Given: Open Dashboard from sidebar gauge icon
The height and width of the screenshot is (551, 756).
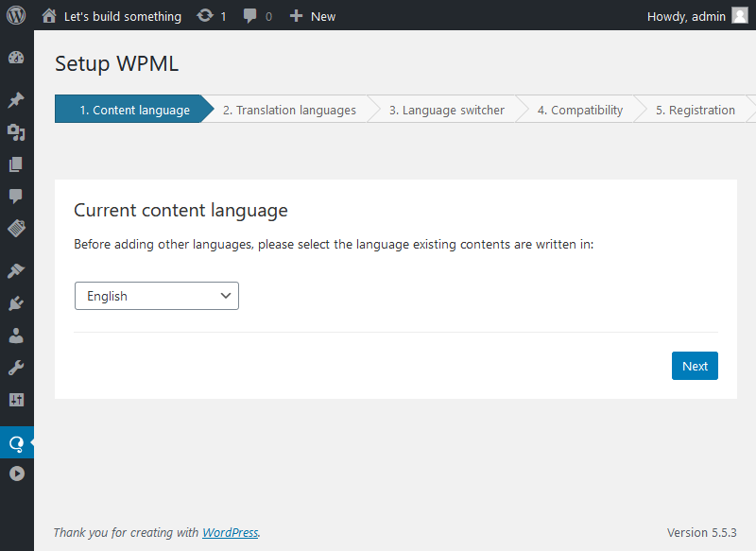Looking at the screenshot, I should point(16,58).
